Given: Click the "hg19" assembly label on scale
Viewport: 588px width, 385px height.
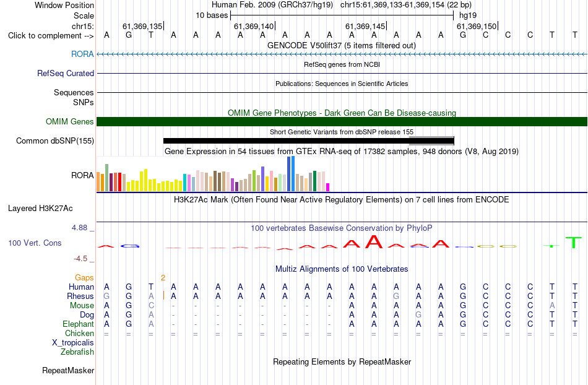Looking at the screenshot, I should point(468,15).
